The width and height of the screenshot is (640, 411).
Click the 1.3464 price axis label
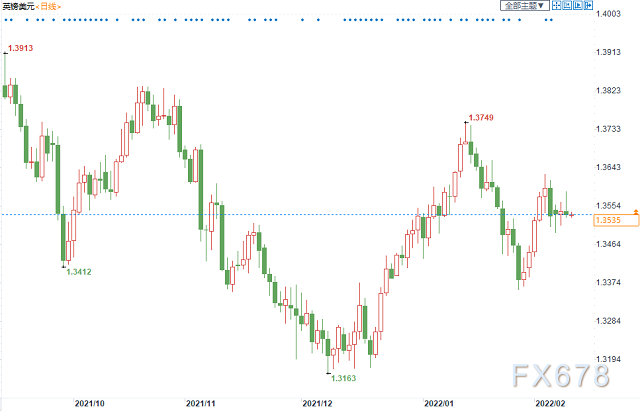point(608,244)
